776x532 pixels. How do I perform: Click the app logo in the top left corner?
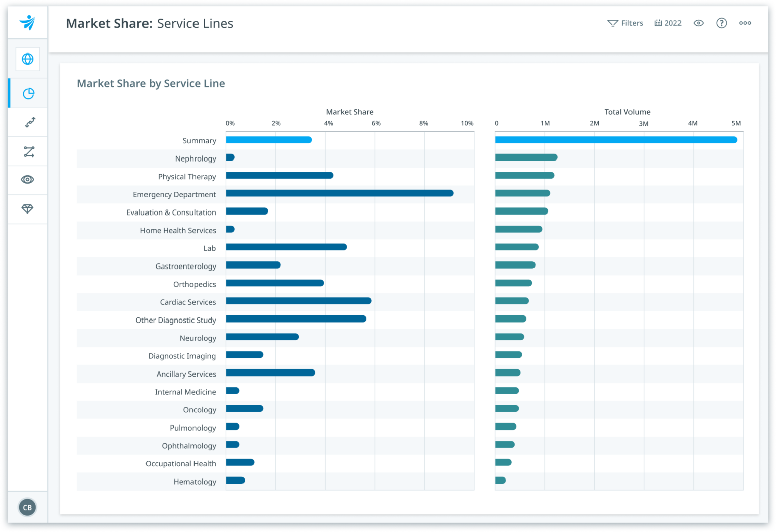[28, 22]
